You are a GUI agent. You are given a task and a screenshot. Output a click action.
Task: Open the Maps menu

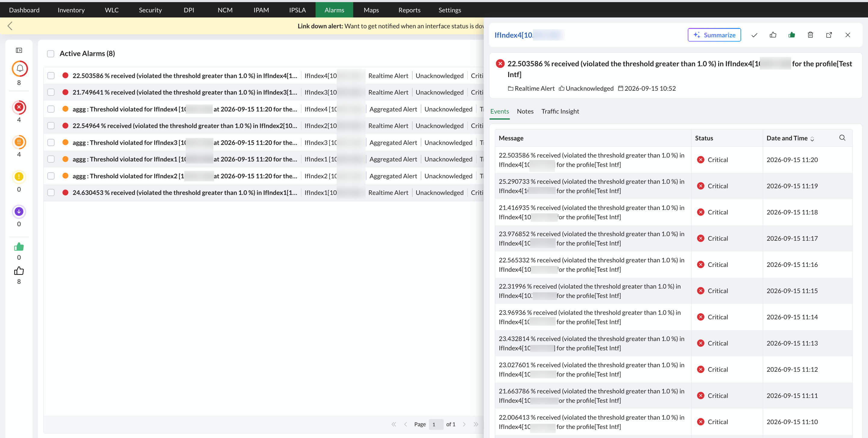coord(371,10)
